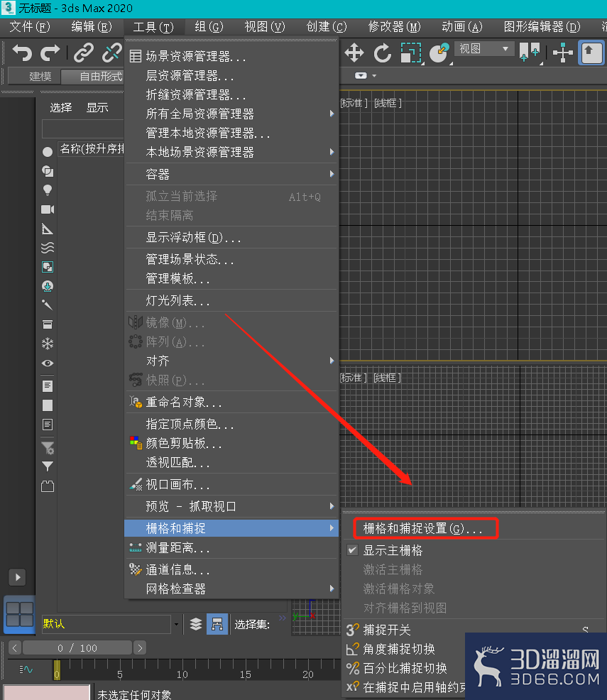The image size is (607, 700).
Task: Toggle display of hidden objects (eye icon)
Action: pos(48,363)
